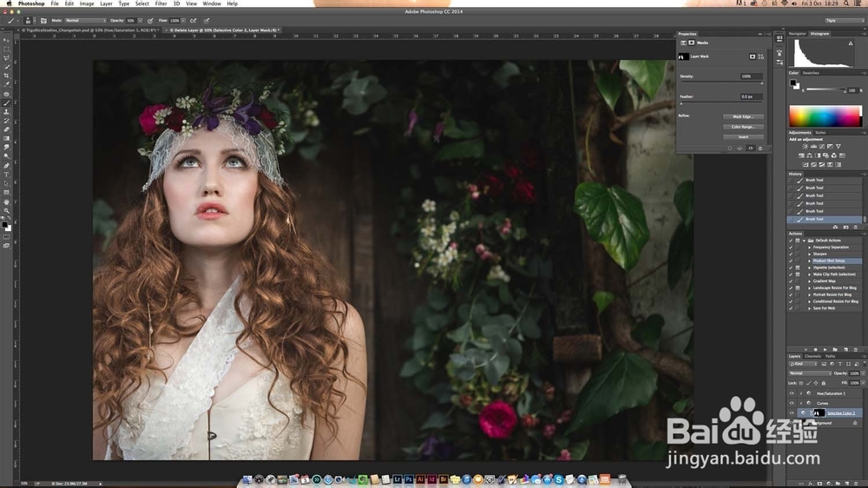The width and height of the screenshot is (868, 488).
Task: Switch to the Styles tab
Action: [x=820, y=132]
